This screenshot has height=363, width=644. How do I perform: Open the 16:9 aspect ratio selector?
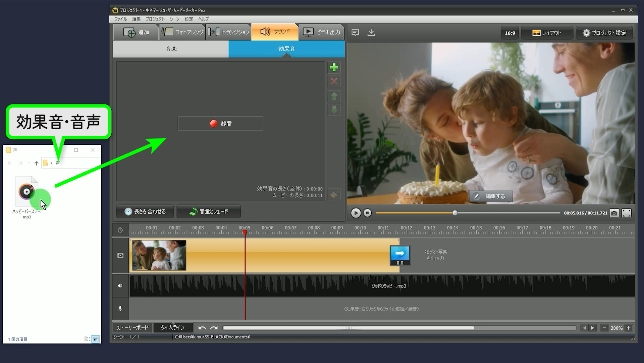click(509, 33)
